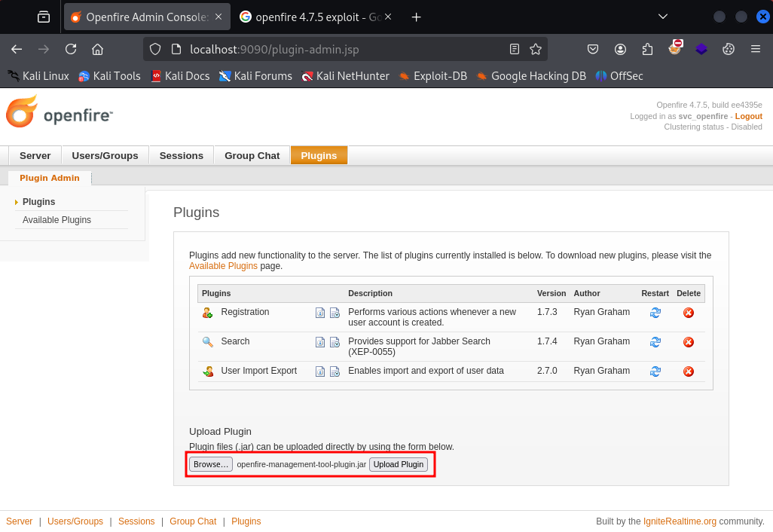
Task: Open Available Plugins in the sidebar
Action: 57,220
